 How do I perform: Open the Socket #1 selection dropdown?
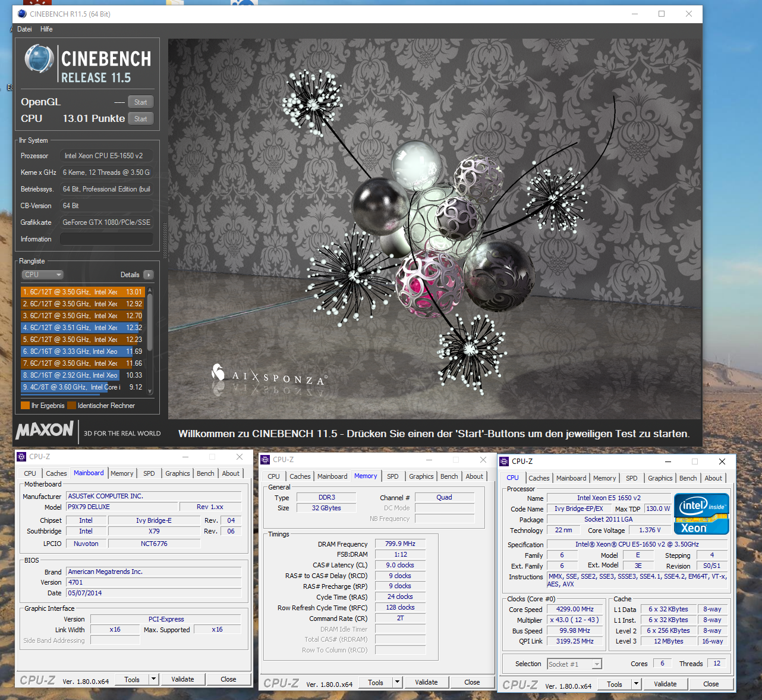575,664
